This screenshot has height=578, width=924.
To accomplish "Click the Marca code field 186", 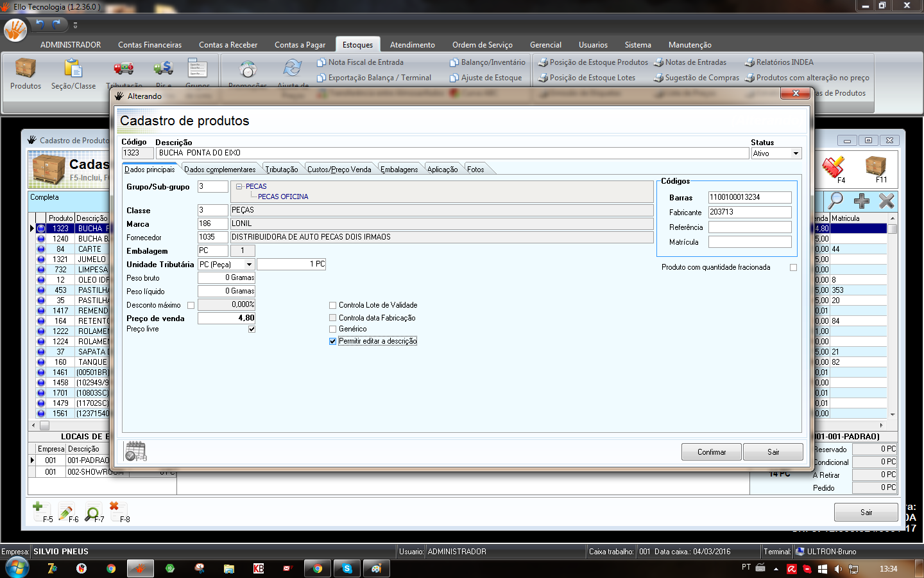I will (x=212, y=223).
